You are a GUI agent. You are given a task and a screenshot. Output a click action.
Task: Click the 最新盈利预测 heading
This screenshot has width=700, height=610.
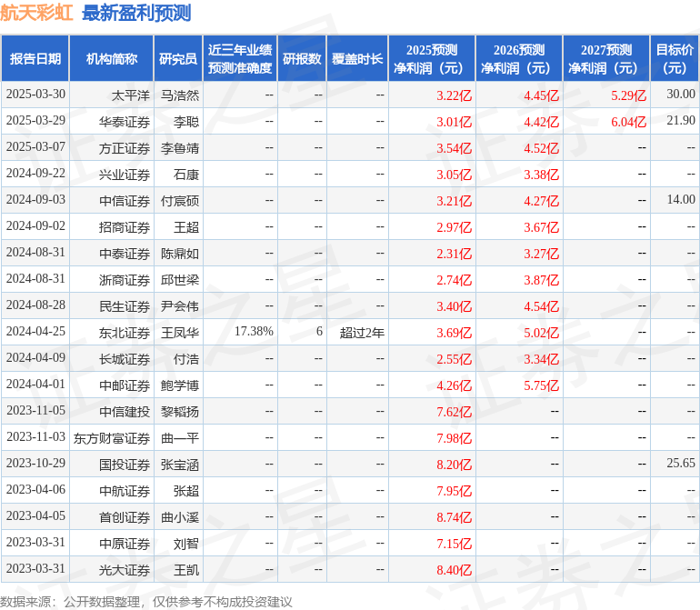(136, 13)
